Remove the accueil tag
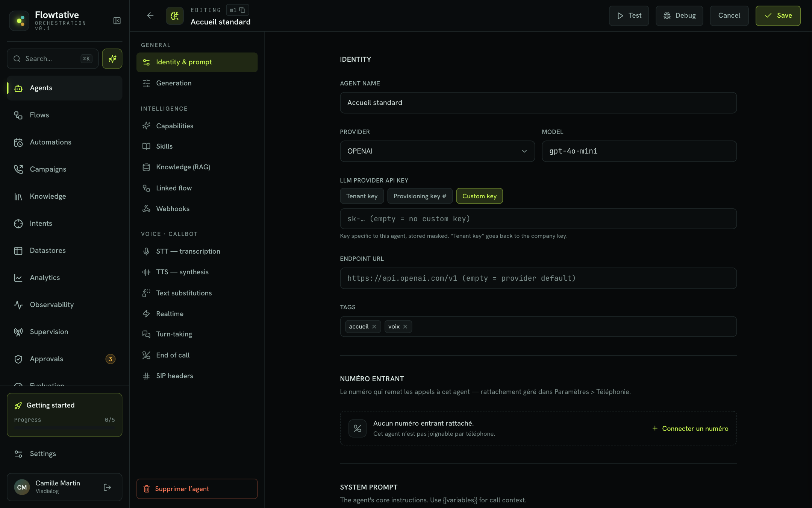The height and width of the screenshot is (508, 812). coord(374,327)
